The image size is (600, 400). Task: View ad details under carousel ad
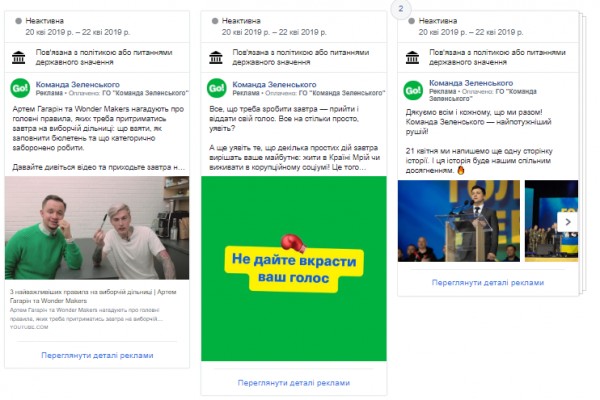pyautogui.click(x=488, y=282)
